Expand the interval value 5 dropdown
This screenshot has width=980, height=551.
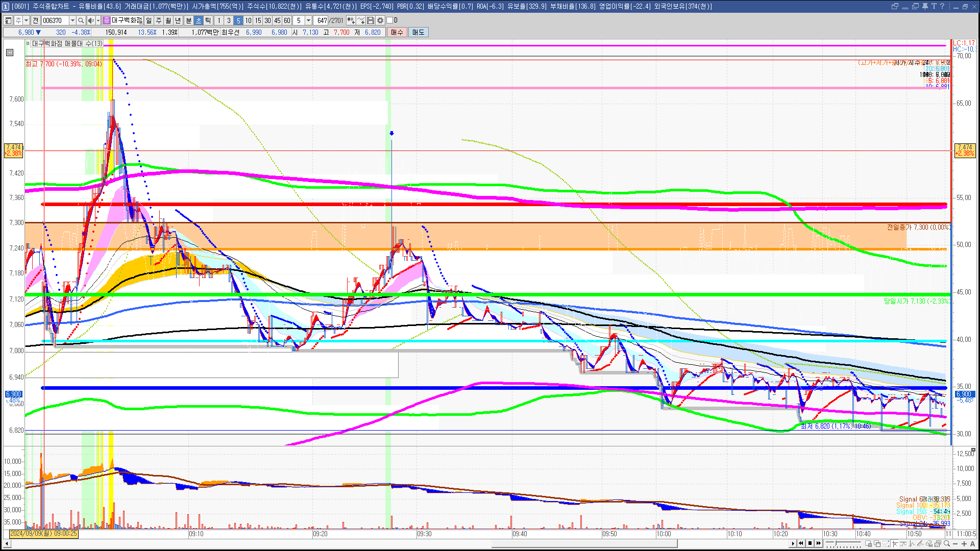pos(308,20)
